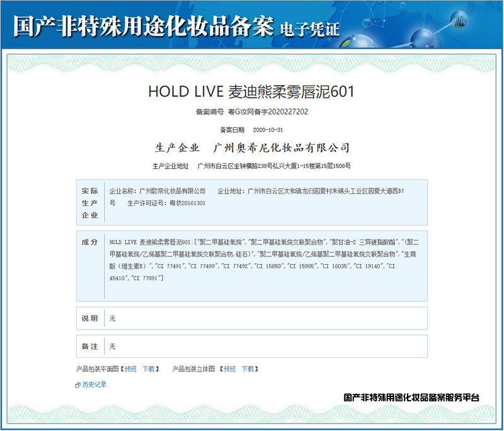Click the 备注 row label
The image size is (504, 431).
click(89, 347)
